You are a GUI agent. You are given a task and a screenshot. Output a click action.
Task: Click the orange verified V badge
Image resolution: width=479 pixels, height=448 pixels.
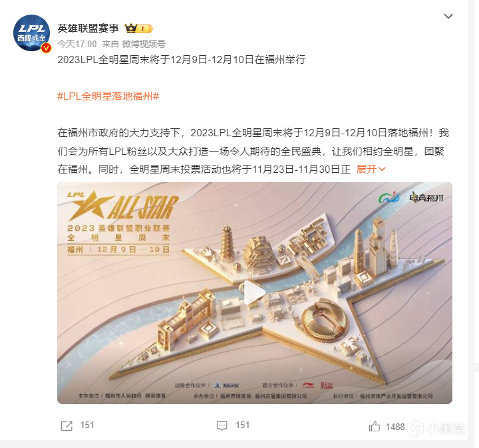click(46, 48)
